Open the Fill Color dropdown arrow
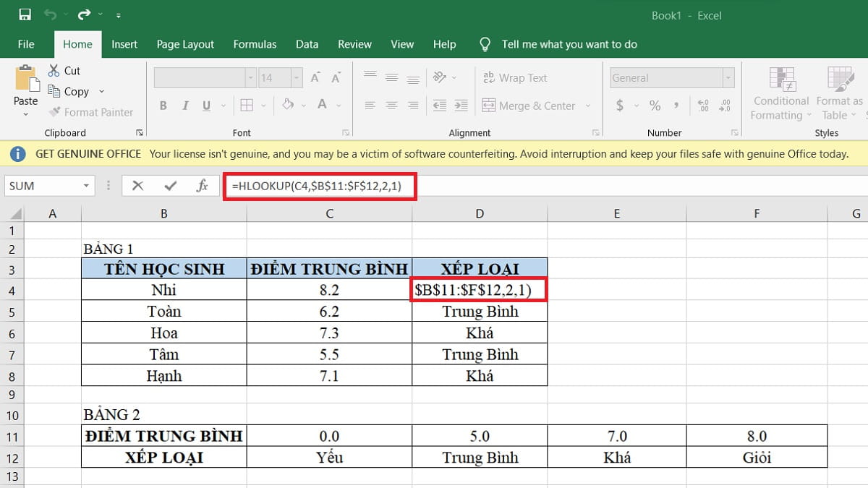This screenshot has width=868, height=488. click(304, 105)
